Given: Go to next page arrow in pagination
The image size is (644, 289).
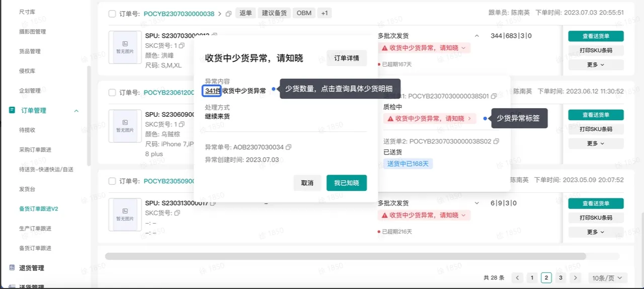Looking at the screenshot, I should pos(576,277).
